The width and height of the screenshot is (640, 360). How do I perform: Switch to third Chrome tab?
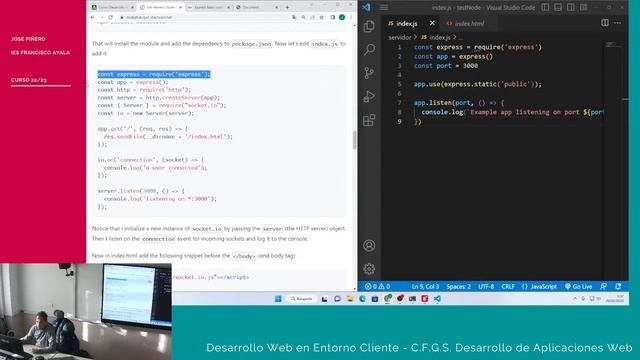209,7
